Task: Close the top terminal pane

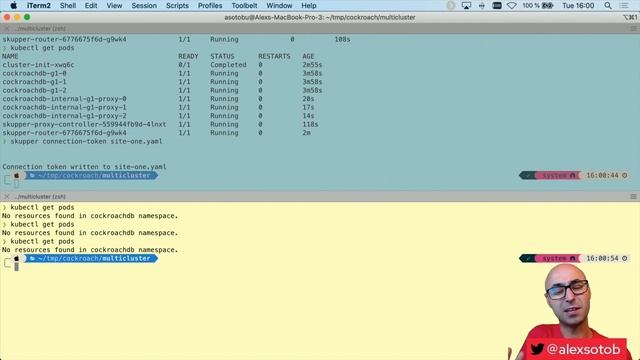Action: (7, 29)
